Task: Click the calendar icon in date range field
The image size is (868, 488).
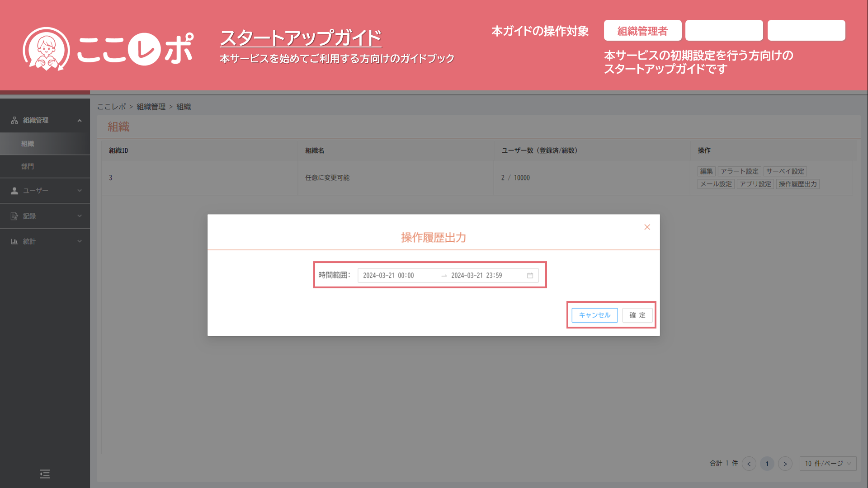Action: [530, 276]
